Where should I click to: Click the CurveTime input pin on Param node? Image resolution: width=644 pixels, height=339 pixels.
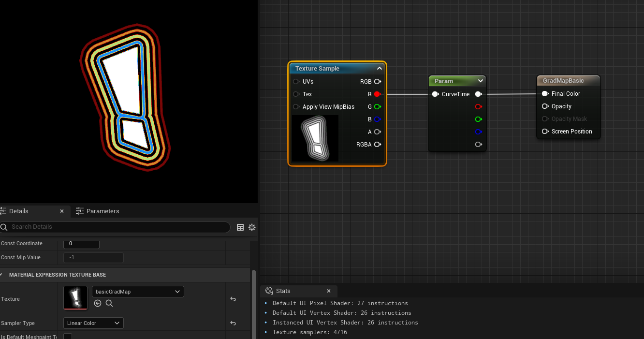(x=435, y=94)
